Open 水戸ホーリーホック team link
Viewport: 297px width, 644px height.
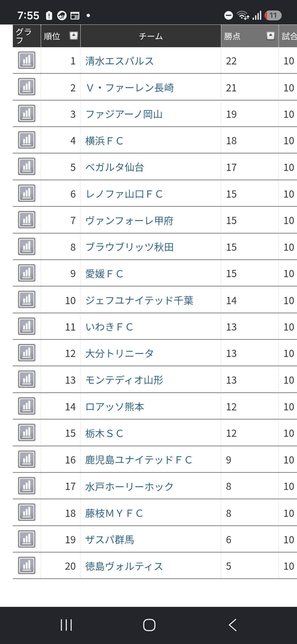[129, 487]
